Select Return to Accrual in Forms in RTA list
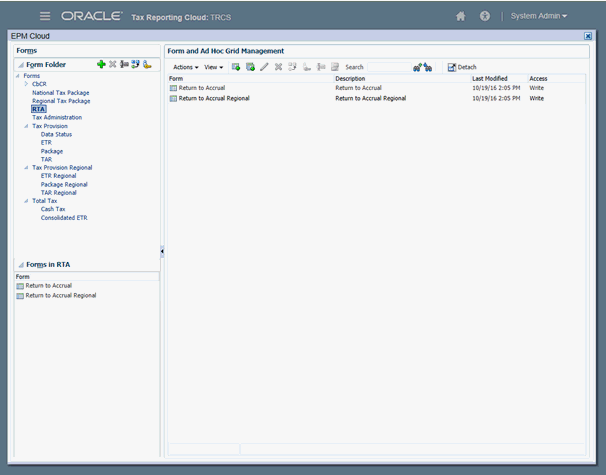The width and height of the screenshot is (606, 475). pos(49,286)
